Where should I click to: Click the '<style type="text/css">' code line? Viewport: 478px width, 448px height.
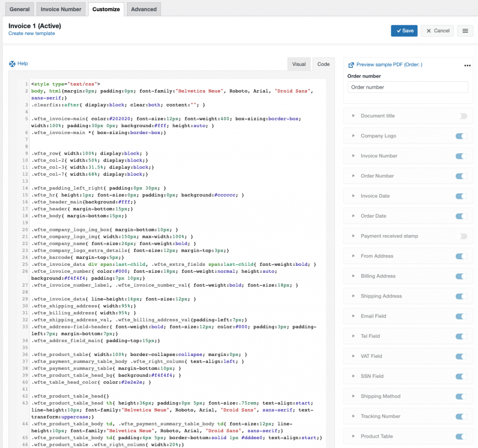(x=65, y=84)
